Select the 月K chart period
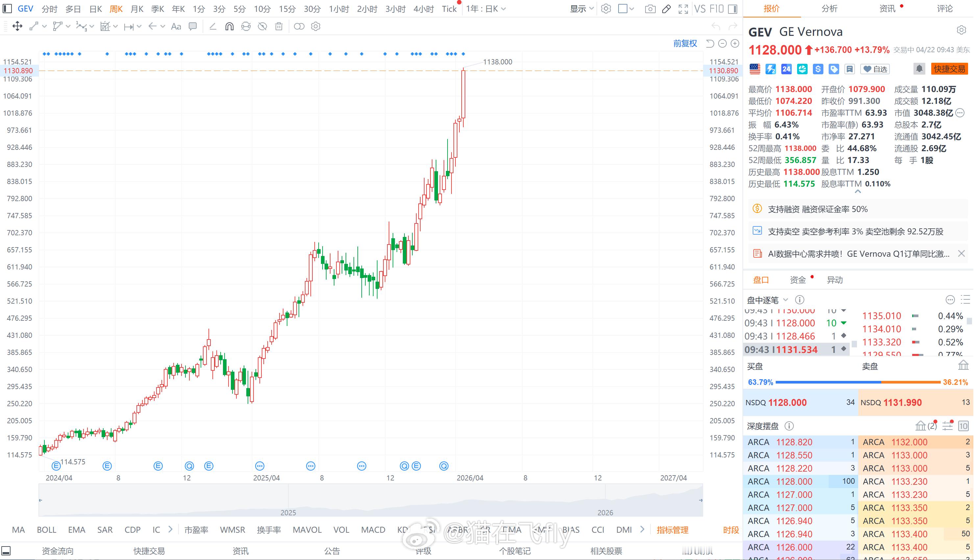Viewport: 974px width, 560px height. (x=137, y=9)
